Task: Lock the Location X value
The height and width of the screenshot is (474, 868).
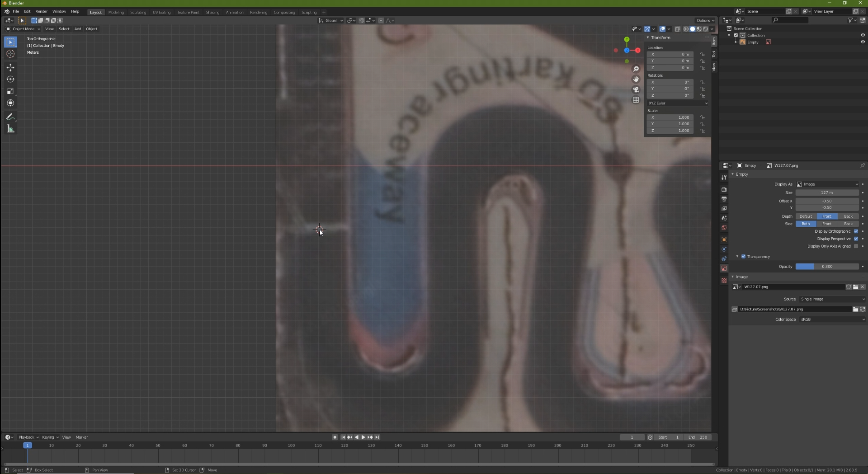Action: click(x=703, y=54)
